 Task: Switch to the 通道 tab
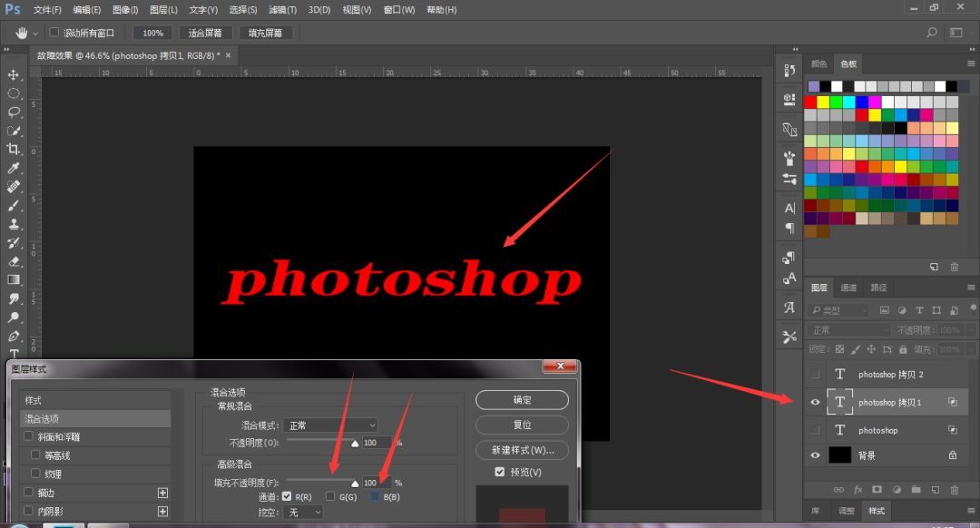[x=848, y=288]
